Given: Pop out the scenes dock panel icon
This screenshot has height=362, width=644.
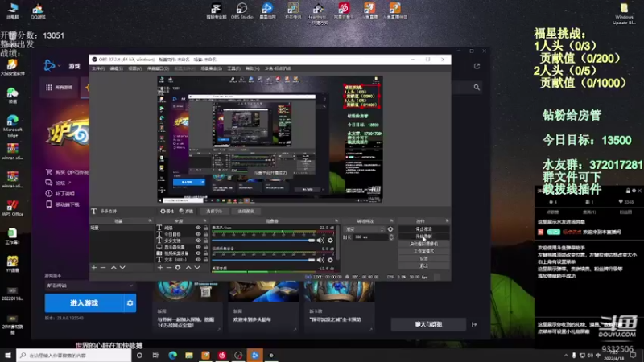Looking at the screenshot, I should click(150, 220).
